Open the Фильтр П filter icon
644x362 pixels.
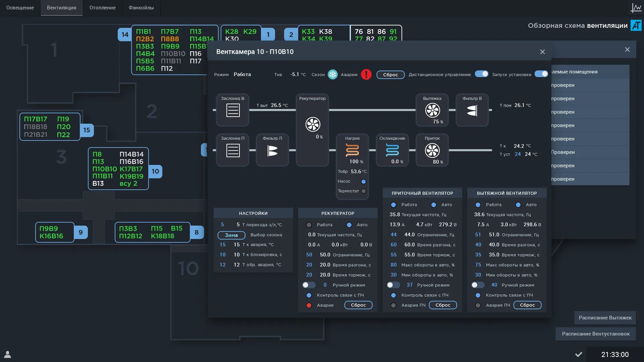coord(272,151)
